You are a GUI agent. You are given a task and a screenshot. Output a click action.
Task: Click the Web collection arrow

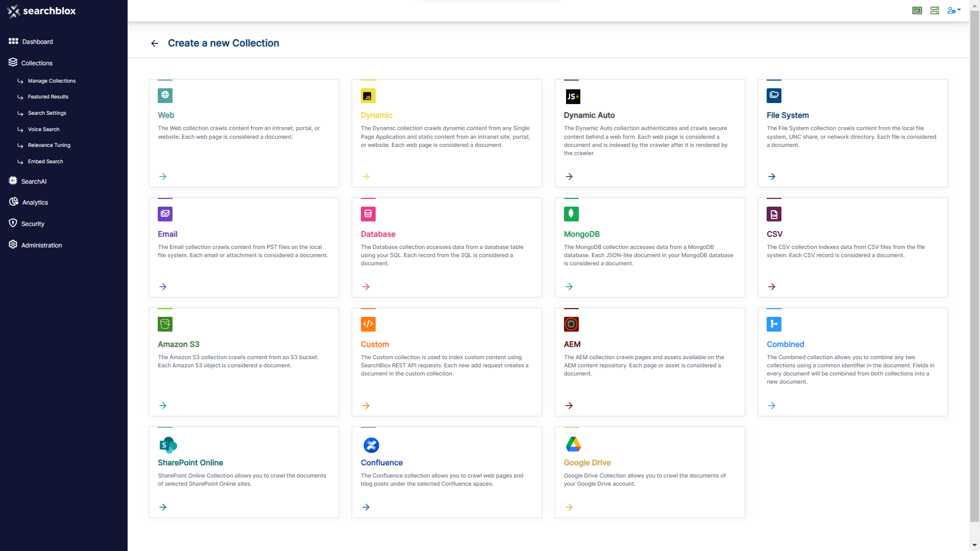click(x=163, y=177)
